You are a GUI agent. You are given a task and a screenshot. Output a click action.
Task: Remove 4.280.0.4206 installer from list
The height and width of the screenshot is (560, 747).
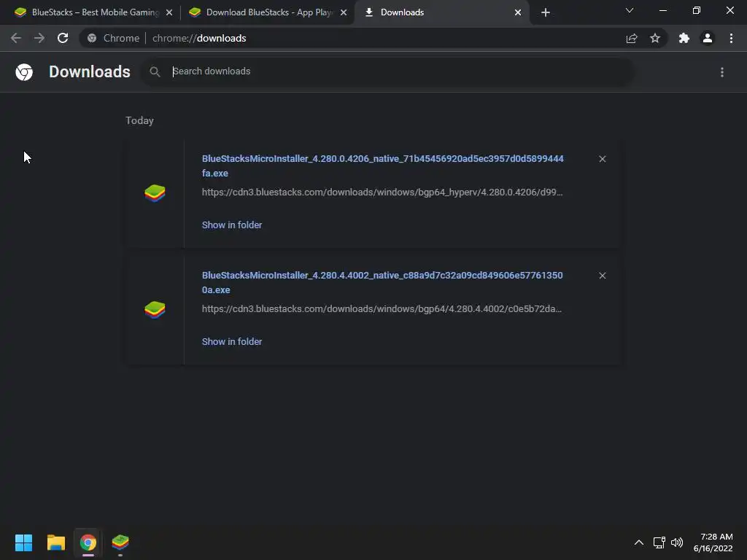click(x=602, y=159)
